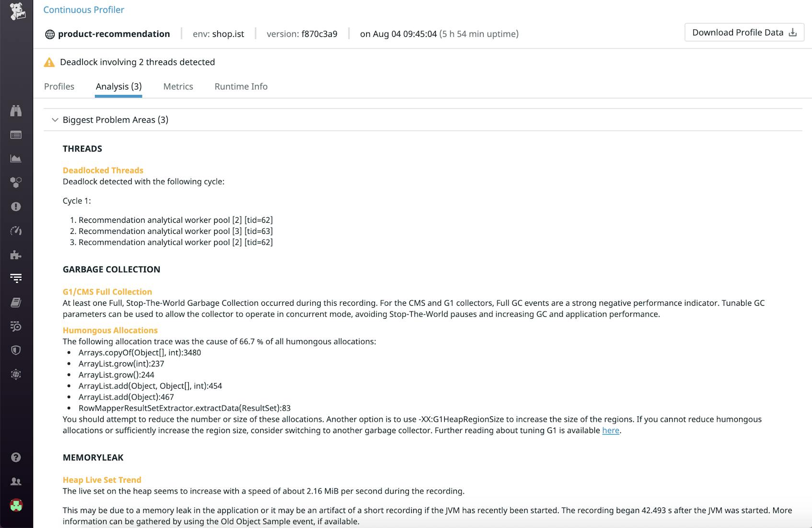The width and height of the screenshot is (812, 528).
Task: Open the Dashboards area-chart icon
Action: 16,159
